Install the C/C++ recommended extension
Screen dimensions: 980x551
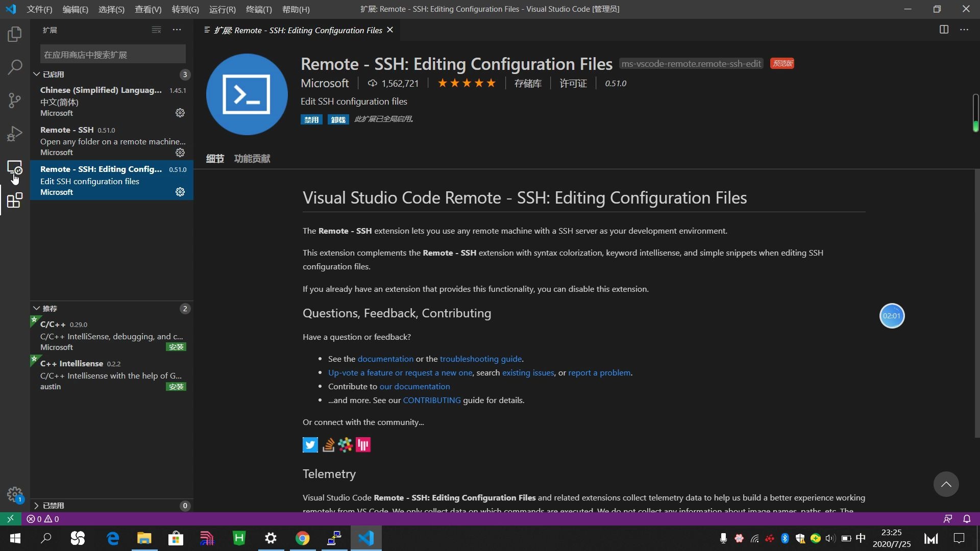pyautogui.click(x=176, y=347)
